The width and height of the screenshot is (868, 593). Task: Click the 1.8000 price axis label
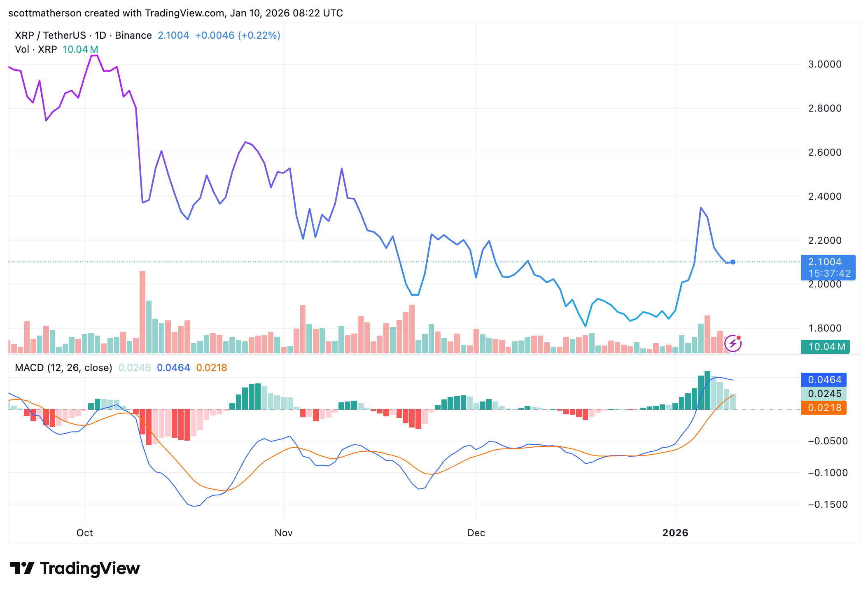click(x=825, y=328)
